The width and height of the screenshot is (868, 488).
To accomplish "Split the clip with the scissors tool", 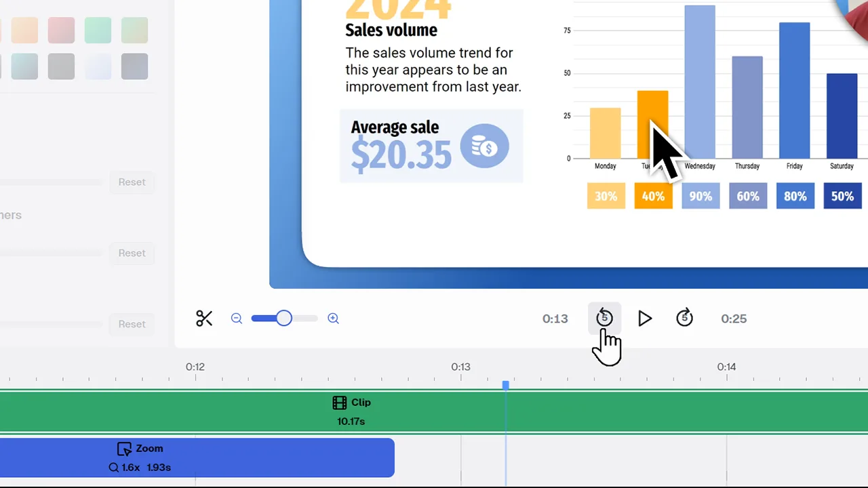I will 204,318.
